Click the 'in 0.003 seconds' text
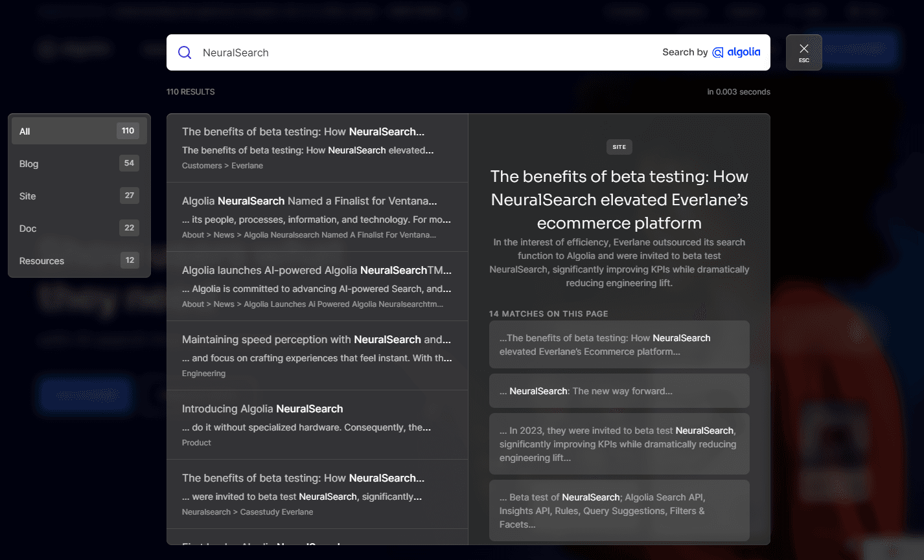Screen dimensions: 924x560 click(x=739, y=92)
